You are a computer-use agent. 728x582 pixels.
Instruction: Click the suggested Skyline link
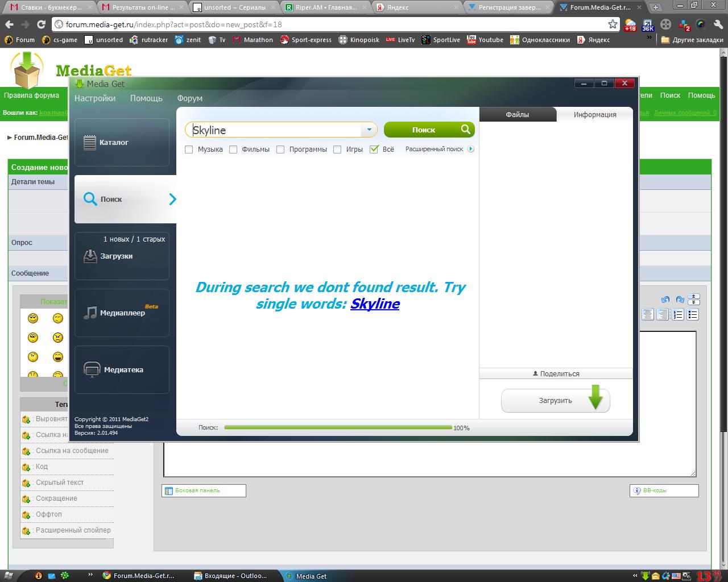[375, 304]
